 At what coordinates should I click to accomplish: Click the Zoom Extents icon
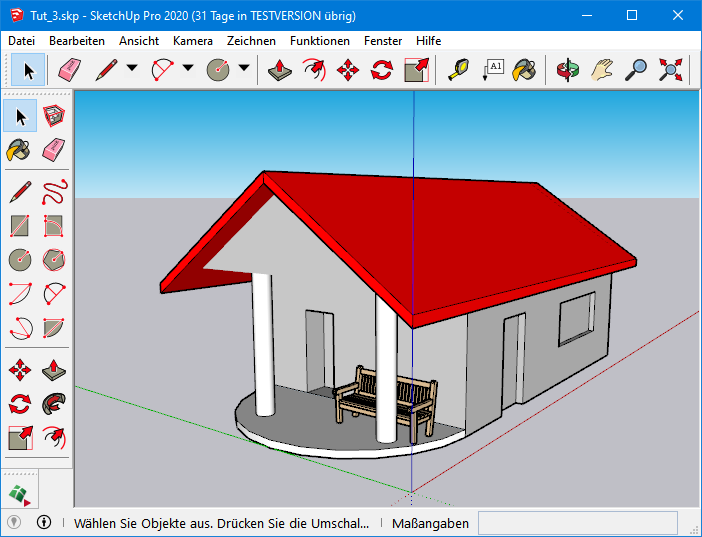(671, 70)
